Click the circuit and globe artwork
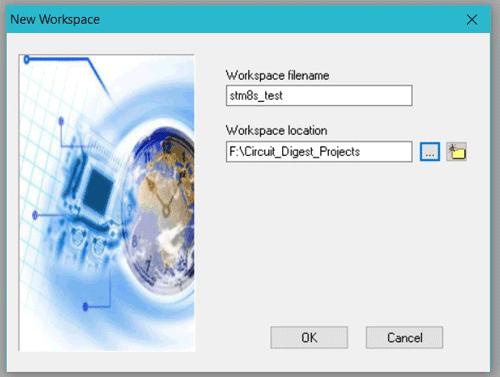The height and width of the screenshot is (377, 500). pyautogui.click(x=107, y=203)
